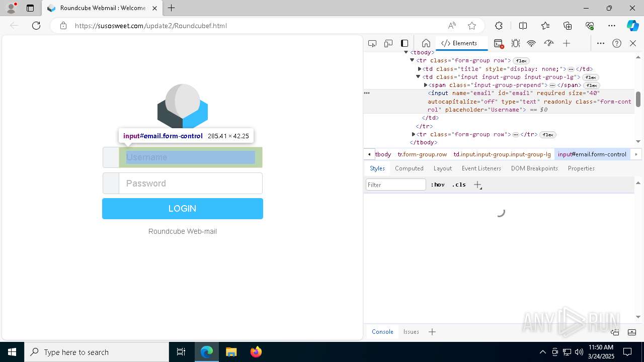The width and height of the screenshot is (644, 362).
Task: Open File Explorer from the taskbar
Action: [x=231, y=352]
